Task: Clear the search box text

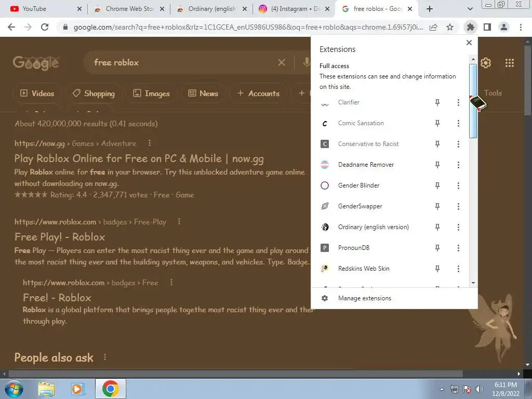Action: 281,62
